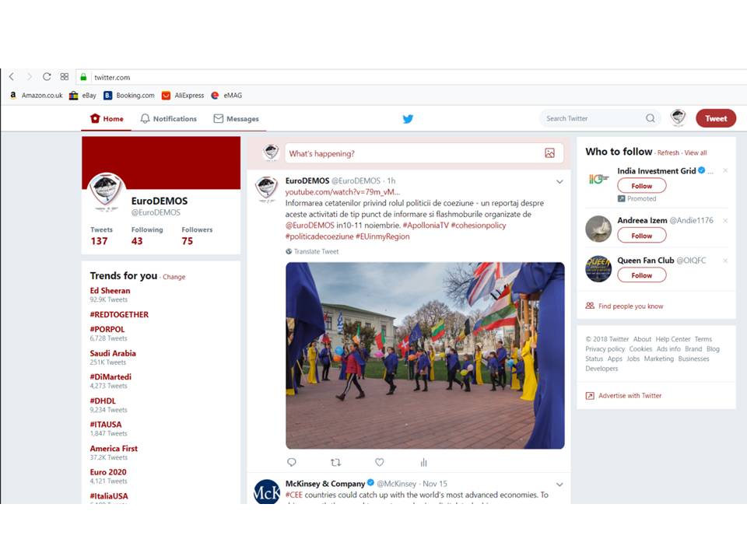Open the tweet's flashmob photo

pos(425,355)
